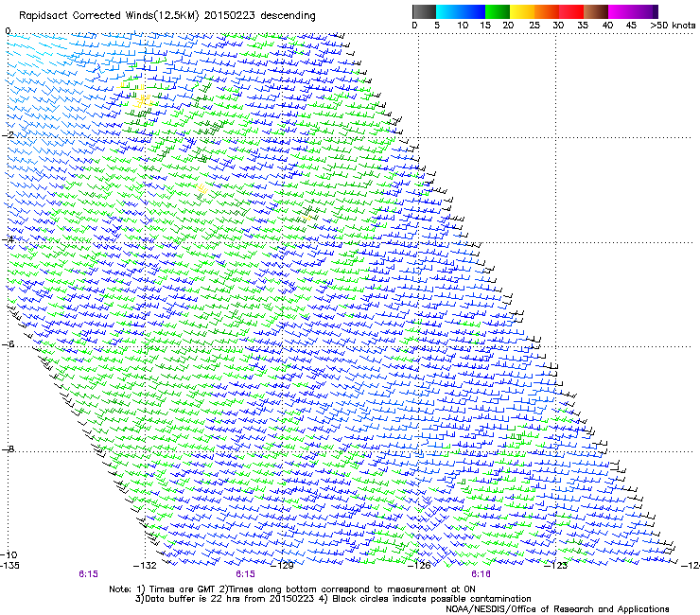Screen dimensions: 700x615
Task: Click the '-2' latitude axis label
Action: coord(7,135)
